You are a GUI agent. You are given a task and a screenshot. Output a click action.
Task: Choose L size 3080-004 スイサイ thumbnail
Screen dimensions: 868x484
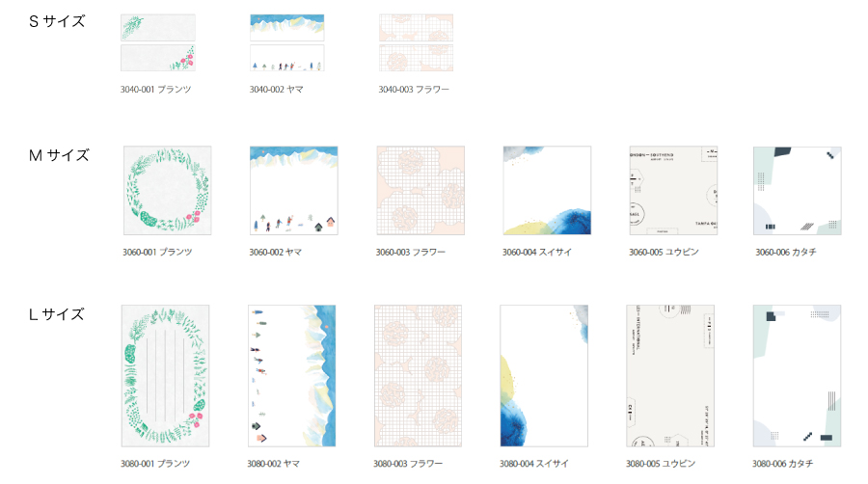point(545,375)
